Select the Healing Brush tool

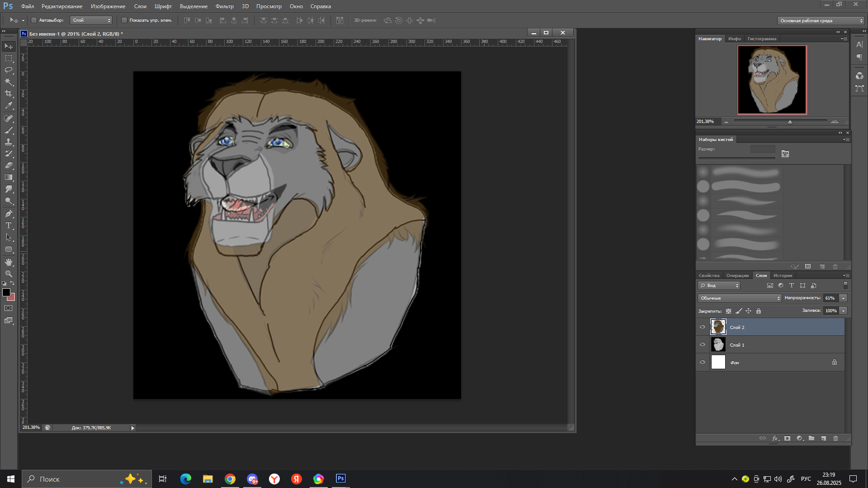coord(9,118)
